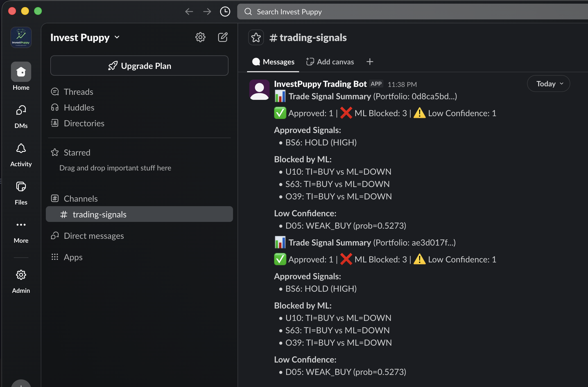Expand Direct messages section
588x387 pixels.
click(87, 236)
